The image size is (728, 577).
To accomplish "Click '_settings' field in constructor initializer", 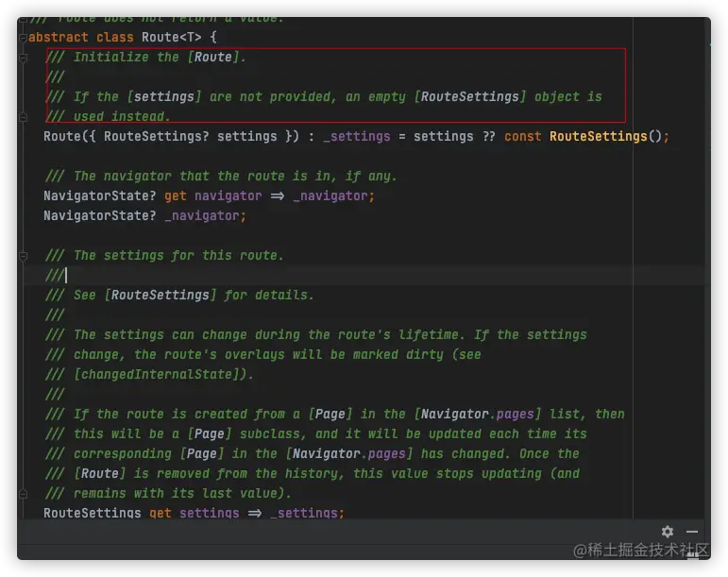I will point(357,137).
